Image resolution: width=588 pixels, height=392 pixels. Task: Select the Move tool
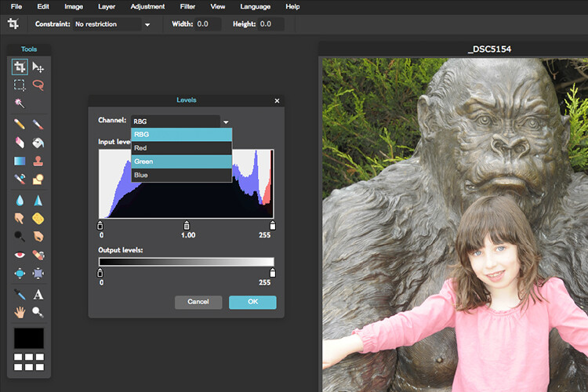coord(38,67)
